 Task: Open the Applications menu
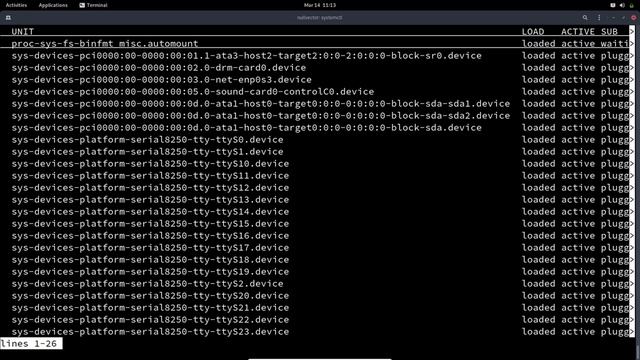coord(53,5)
